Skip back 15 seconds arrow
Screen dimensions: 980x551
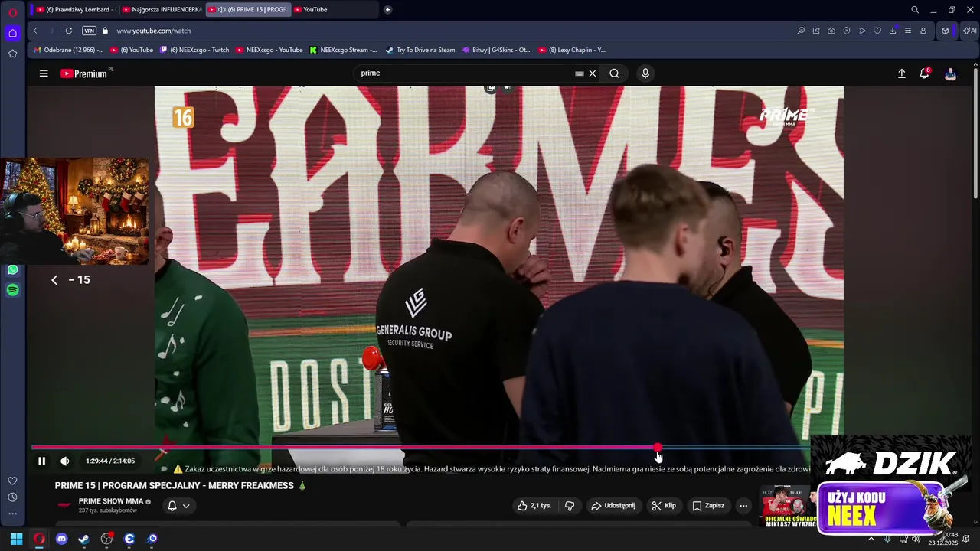click(54, 280)
